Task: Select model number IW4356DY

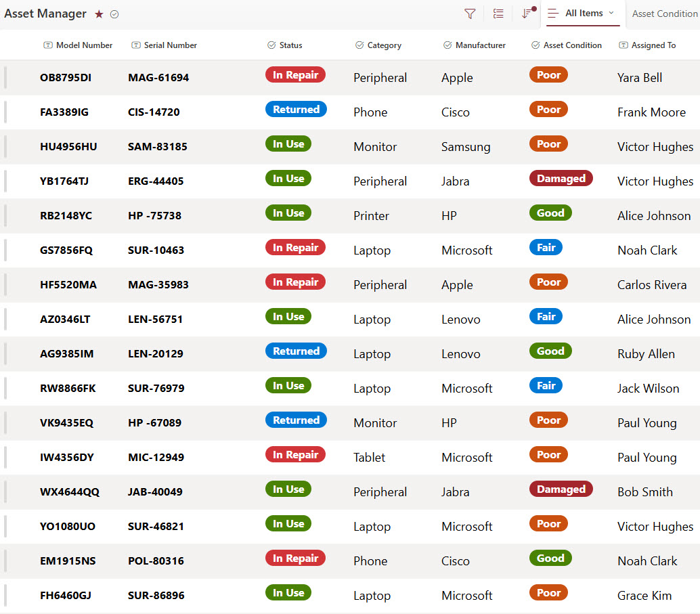Action: (67, 457)
